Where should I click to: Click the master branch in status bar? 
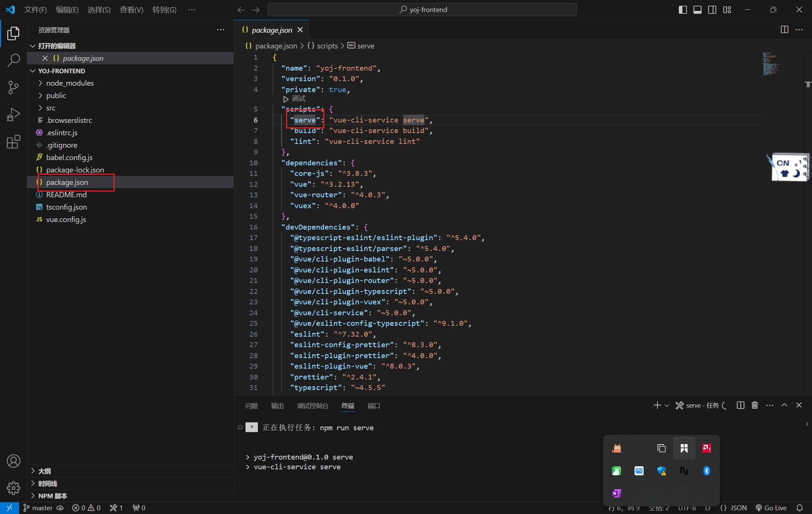tap(38, 508)
